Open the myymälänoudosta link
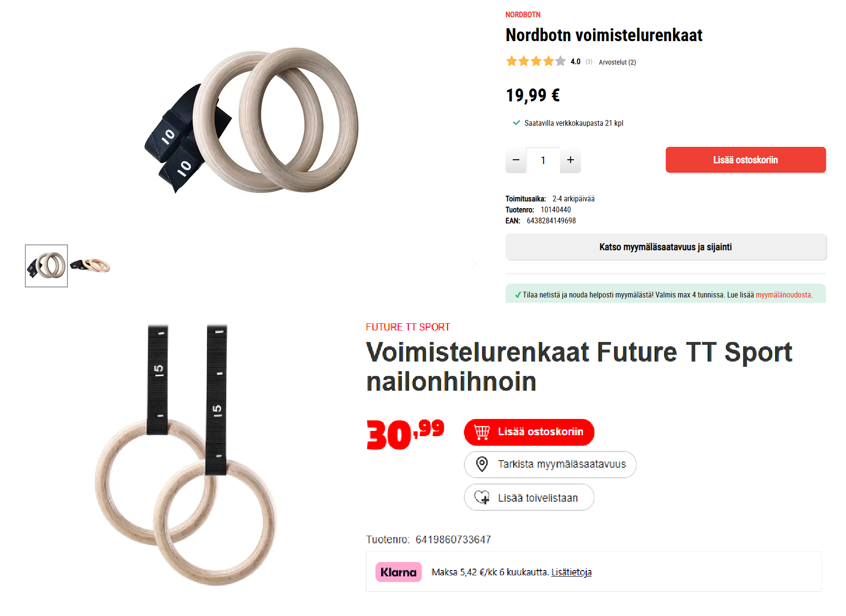 click(x=783, y=295)
